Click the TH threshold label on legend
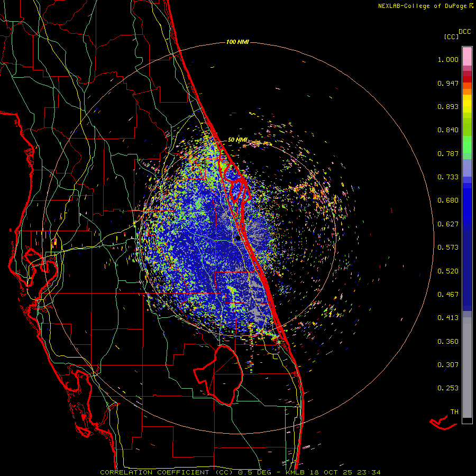476x476 pixels. 454,412
